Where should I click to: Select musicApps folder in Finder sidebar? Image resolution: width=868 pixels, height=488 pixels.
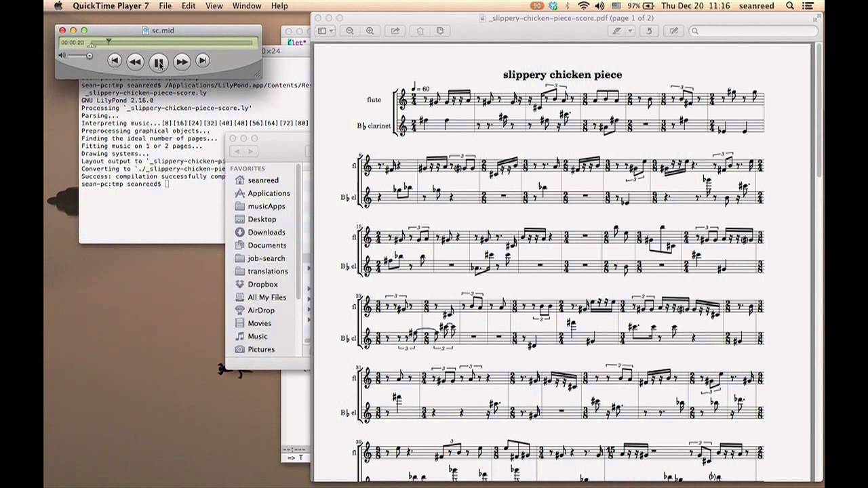coord(267,206)
